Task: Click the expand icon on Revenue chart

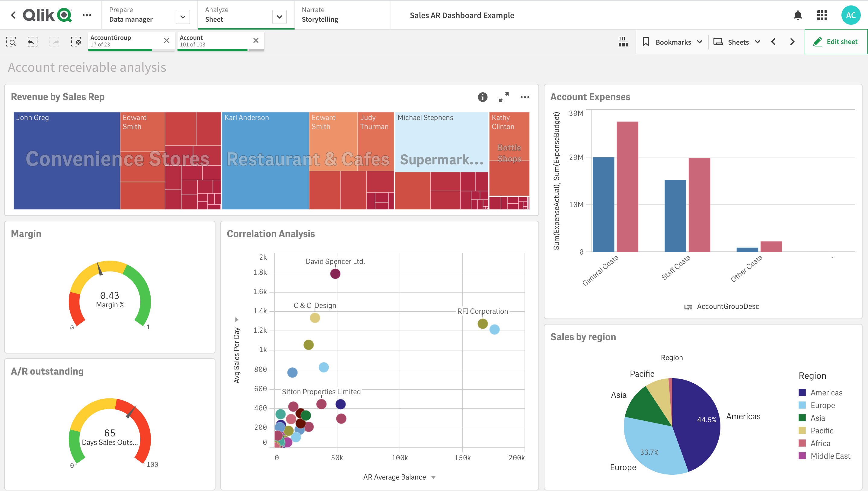Action: click(x=503, y=97)
